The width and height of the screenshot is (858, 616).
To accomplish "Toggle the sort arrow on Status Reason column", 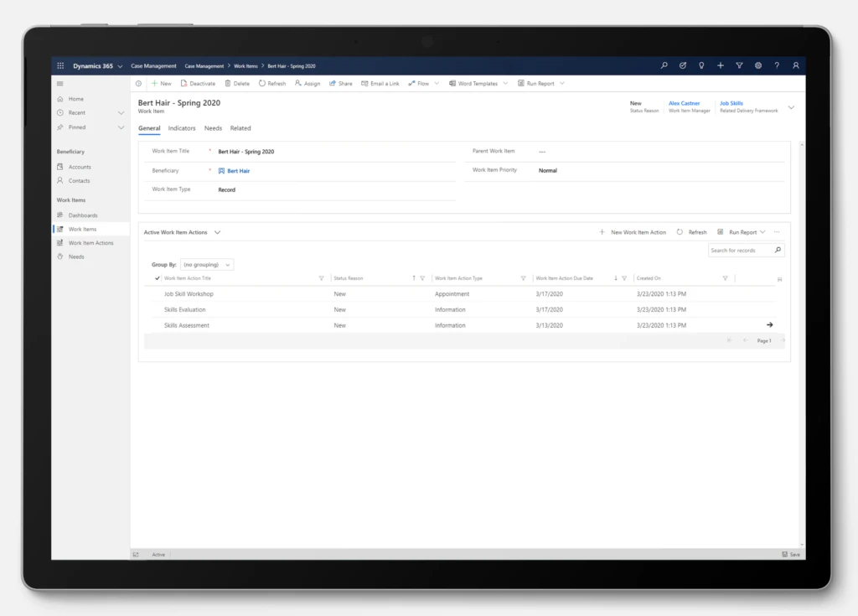I will (x=413, y=277).
